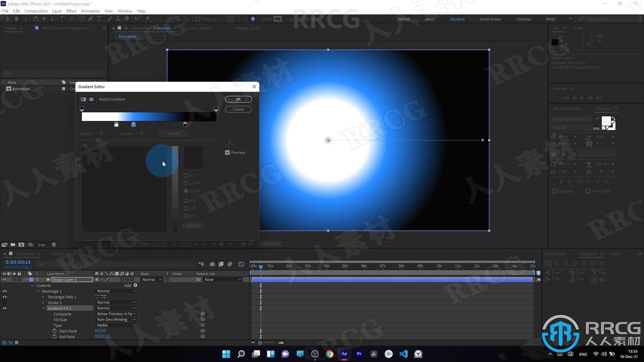Expand the Stroke 1 properties
Screen dimensions: 644x362
pyautogui.click(x=43, y=303)
